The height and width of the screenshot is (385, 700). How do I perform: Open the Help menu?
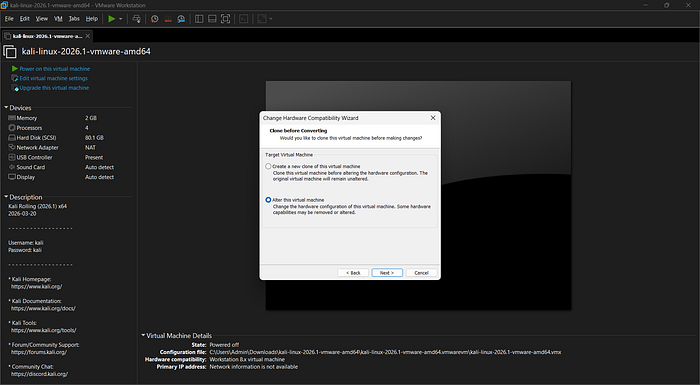[92, 19]
